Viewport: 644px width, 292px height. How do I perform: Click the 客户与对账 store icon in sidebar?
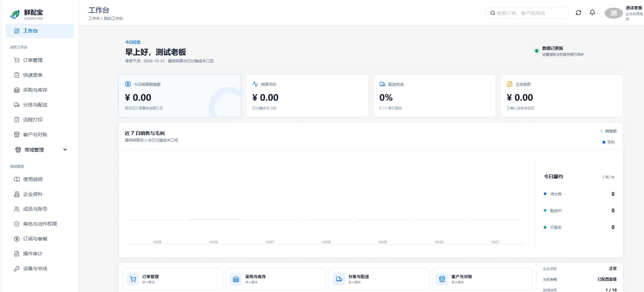point(17,135)
